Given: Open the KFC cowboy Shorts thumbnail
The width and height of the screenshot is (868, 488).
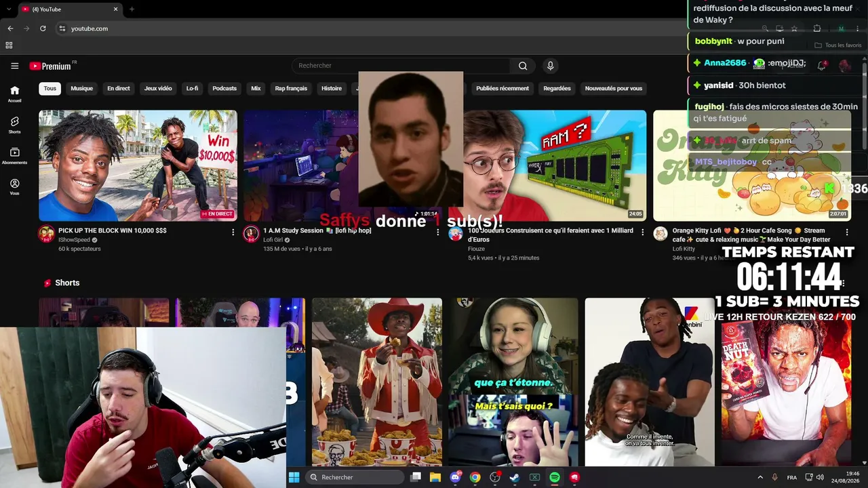Looking at the screenshot, I should click(x=377, y=382).
